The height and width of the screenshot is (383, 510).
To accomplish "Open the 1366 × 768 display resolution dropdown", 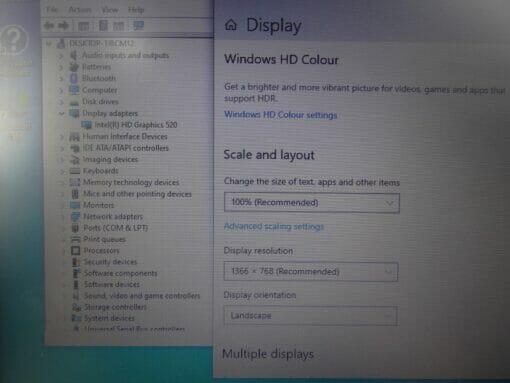I will tap(311, 272).
